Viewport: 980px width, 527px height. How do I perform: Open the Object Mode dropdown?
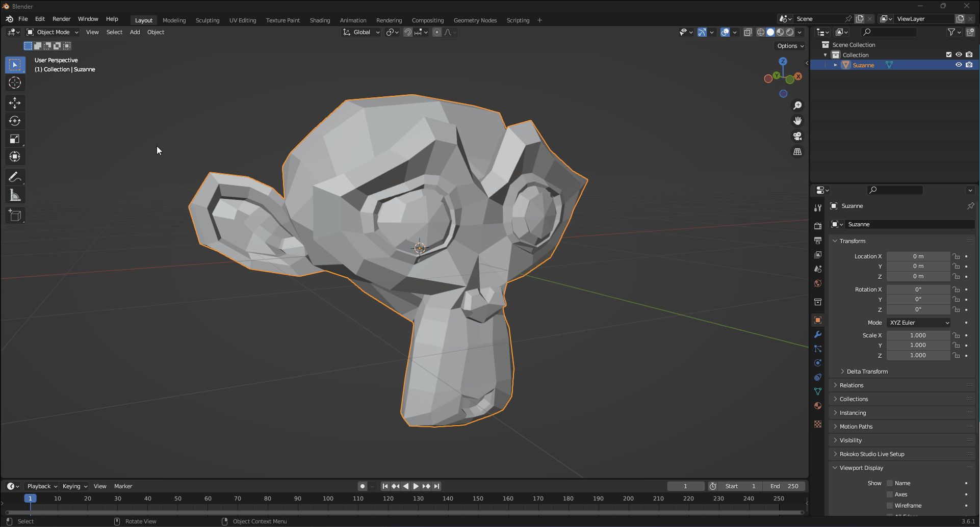(x=53, y=32)
